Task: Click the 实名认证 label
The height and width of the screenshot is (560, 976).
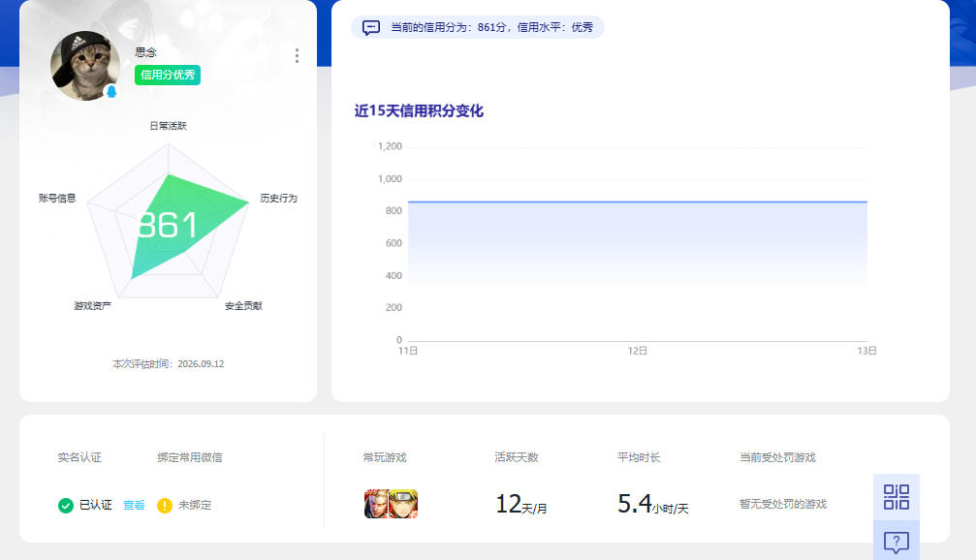Action: [79, 457]
